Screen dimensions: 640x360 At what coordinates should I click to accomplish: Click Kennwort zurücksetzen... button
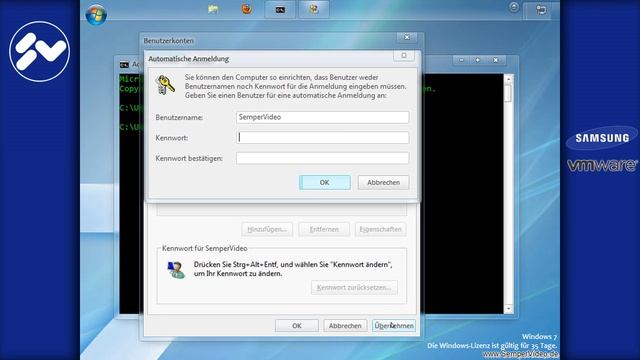click(354, 287)
